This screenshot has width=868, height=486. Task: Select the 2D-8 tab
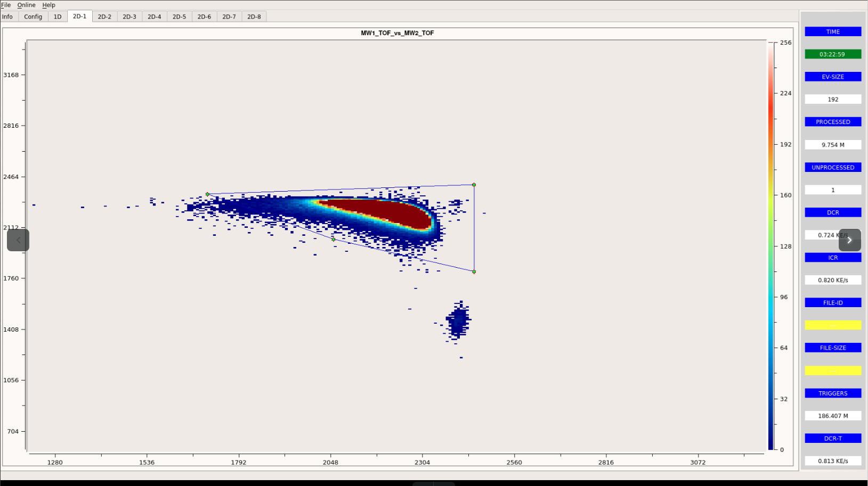coord(254,17)
